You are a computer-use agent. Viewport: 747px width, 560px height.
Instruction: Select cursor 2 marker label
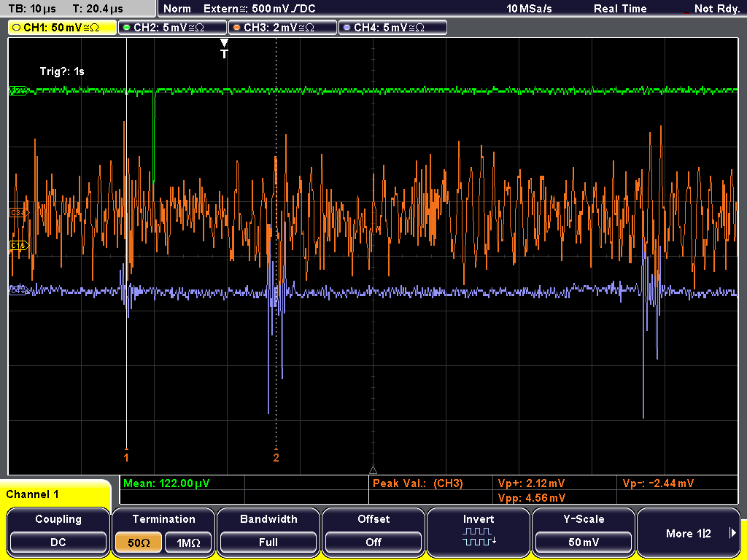276,456
